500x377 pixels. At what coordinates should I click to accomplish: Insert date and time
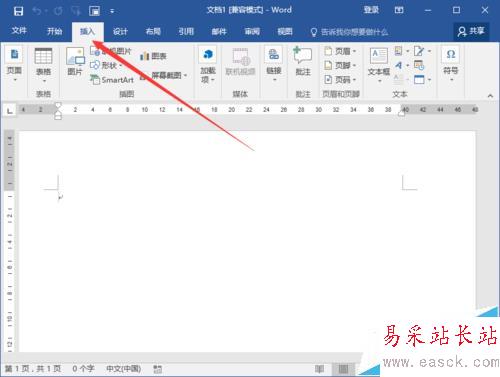(419, 65)
